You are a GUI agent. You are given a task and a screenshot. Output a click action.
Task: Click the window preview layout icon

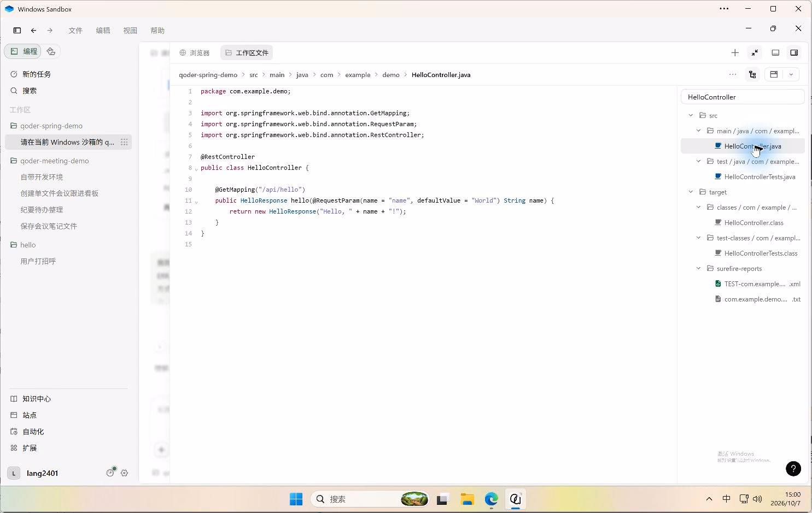[x=774, y=75]
